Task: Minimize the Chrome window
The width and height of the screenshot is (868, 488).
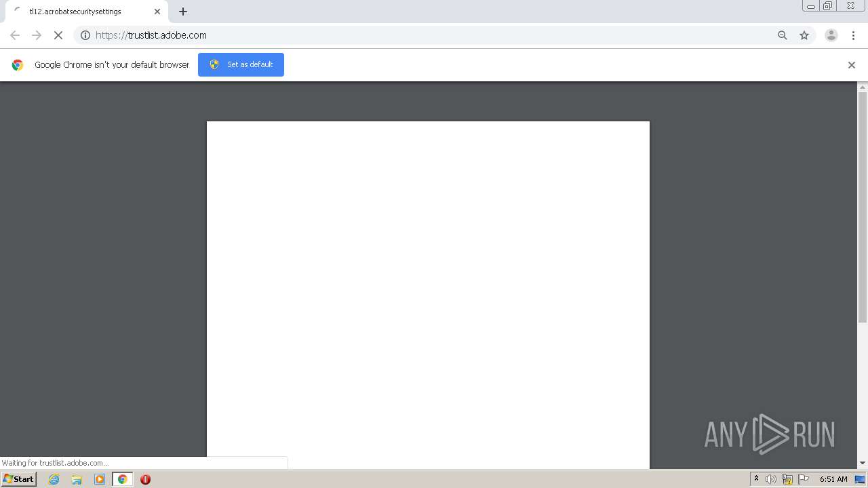Action: pos(811,6)
